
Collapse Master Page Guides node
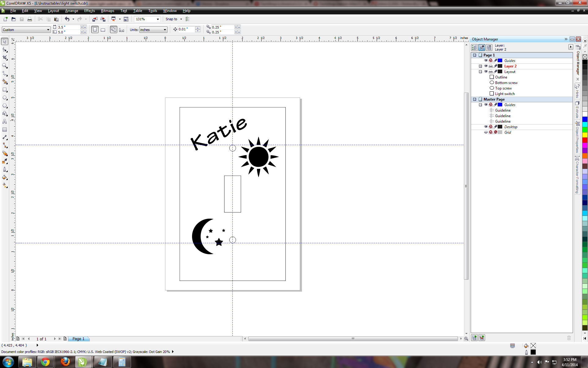click(x=480, y=105)
